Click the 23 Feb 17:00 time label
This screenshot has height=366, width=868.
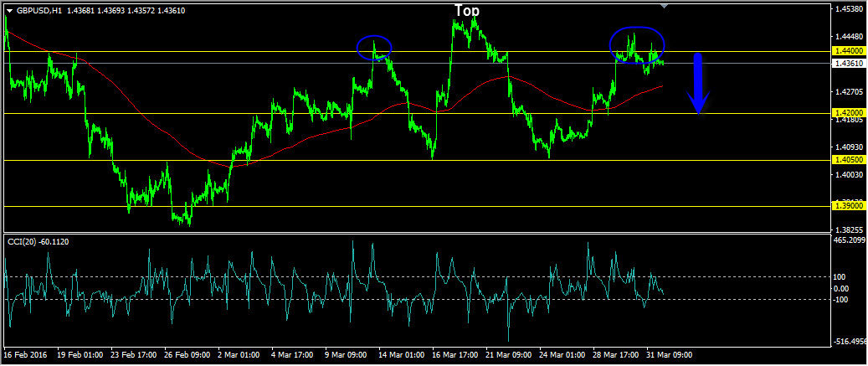[133, 354]
